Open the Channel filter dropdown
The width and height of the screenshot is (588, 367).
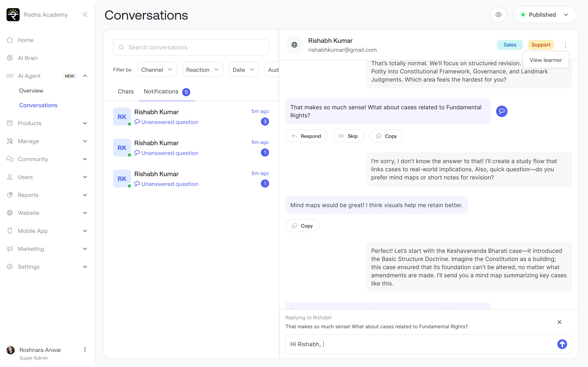[157, 70]
